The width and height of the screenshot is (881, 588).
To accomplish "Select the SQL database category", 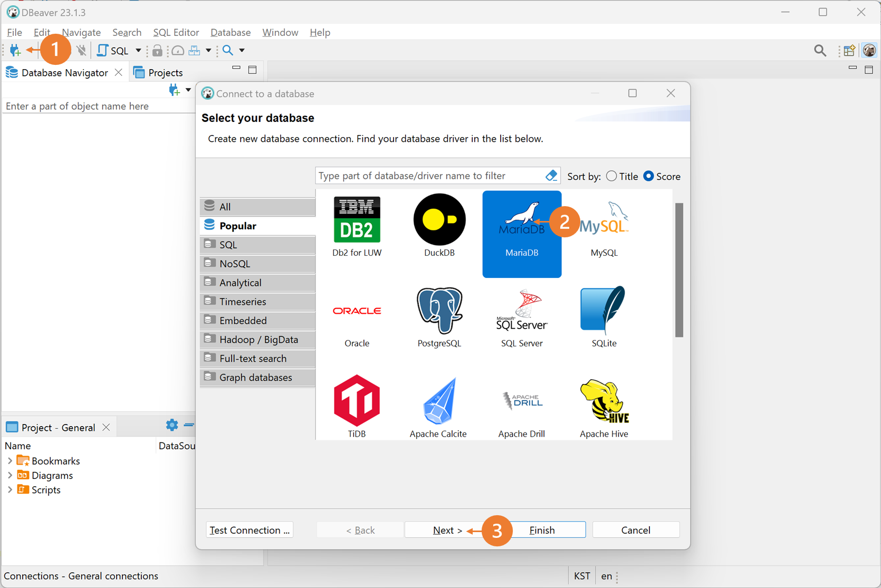I will [x=257, y=245].
